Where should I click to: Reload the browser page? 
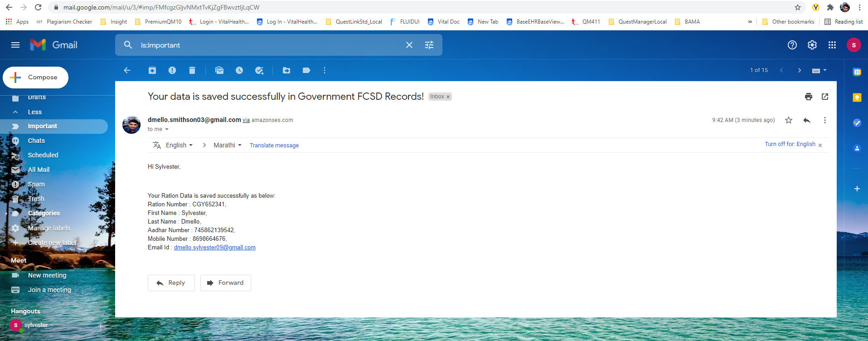point(38,7)
